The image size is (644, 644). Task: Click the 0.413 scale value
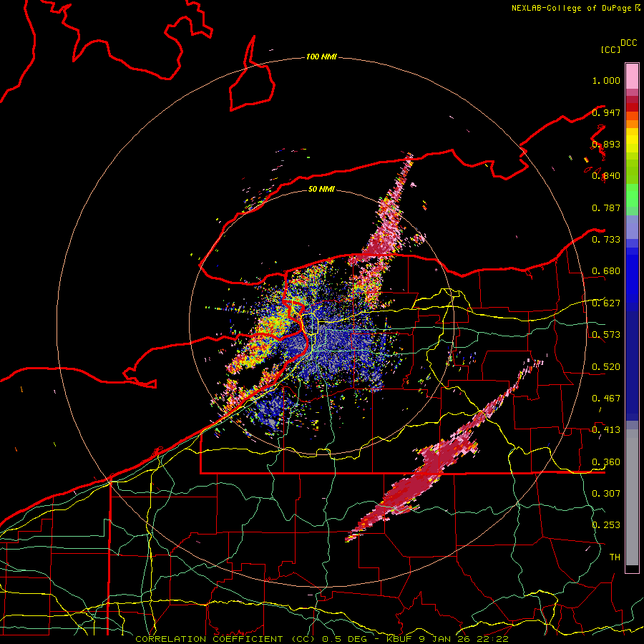(x=606, y=430)
